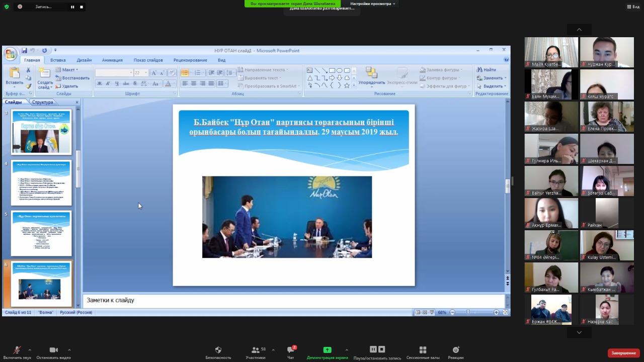The image size is (644, 362).
Task: Toggle camera with Остановить видео
Action: 53,350
